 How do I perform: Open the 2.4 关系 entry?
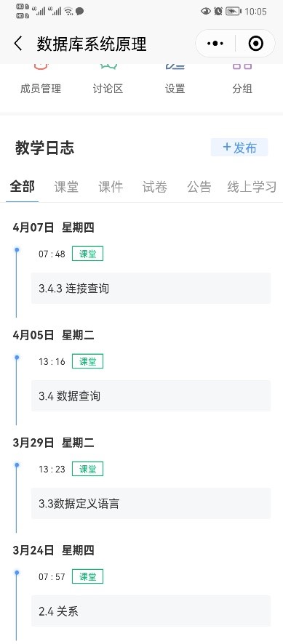click(151, 611)
